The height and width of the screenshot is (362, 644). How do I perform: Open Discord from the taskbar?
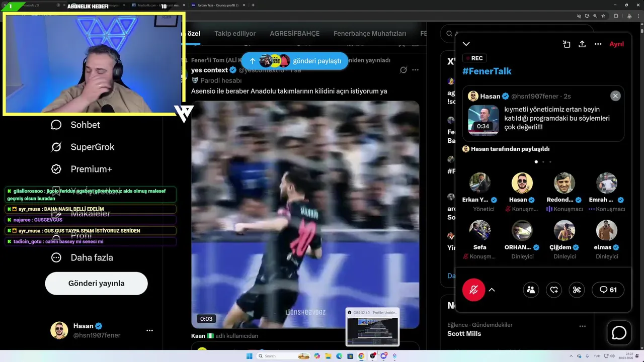384,356
